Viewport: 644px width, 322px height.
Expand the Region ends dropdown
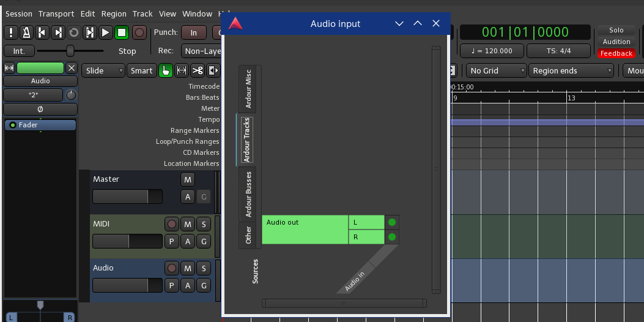tap(571, 70)
